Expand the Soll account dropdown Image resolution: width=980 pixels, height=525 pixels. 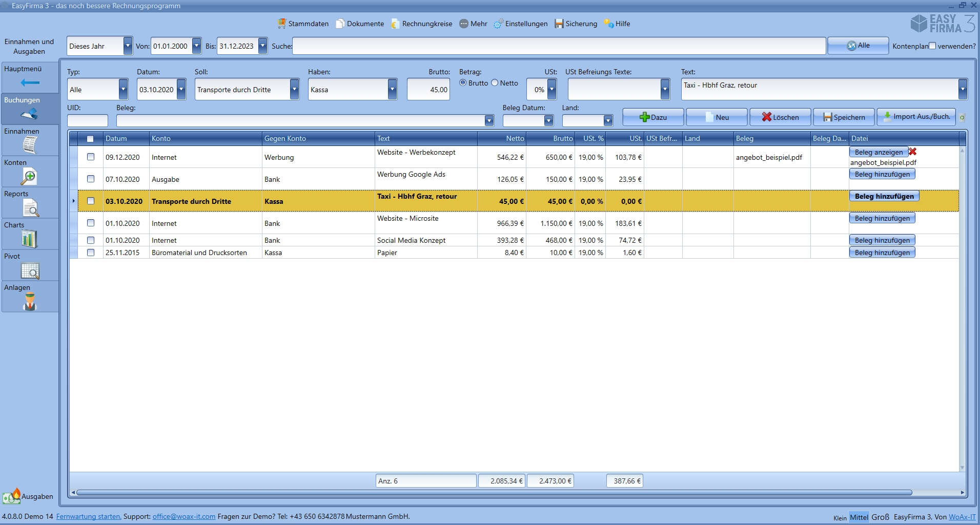(294, 89)
